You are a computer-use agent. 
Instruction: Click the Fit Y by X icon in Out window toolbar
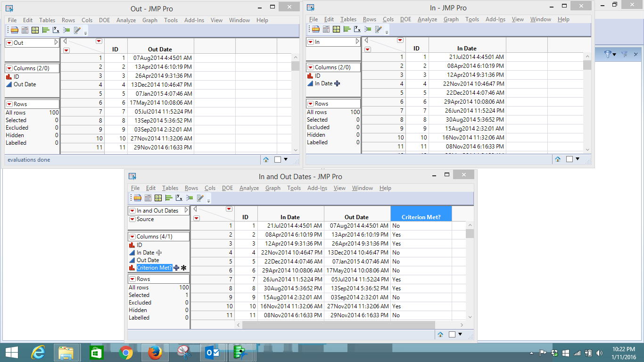pos(56,30)
